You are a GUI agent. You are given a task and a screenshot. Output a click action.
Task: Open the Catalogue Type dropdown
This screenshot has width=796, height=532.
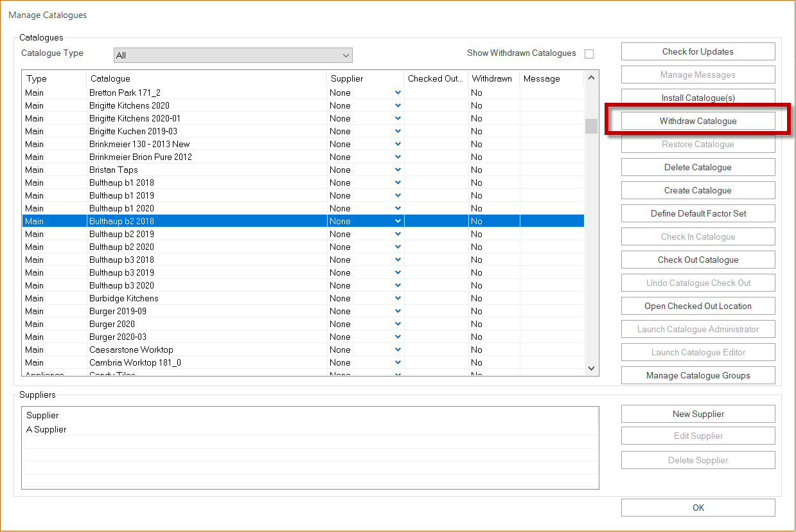coord(233,55)
